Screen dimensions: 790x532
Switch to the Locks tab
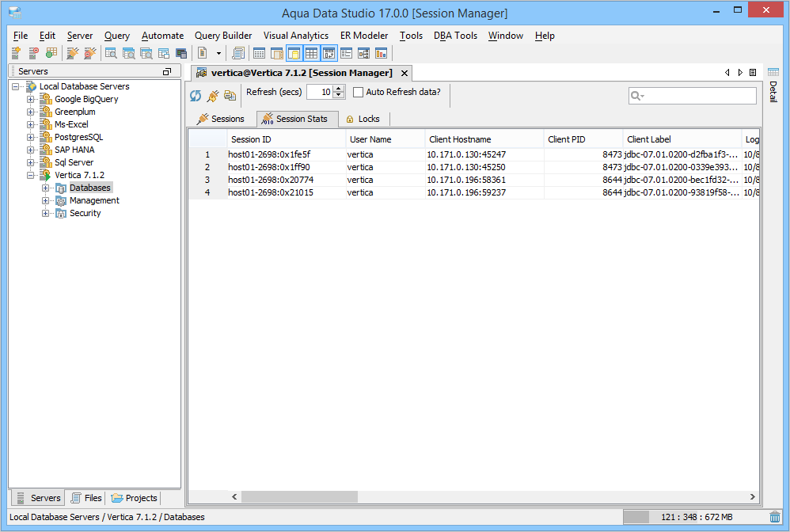click(x=363, y=119)
